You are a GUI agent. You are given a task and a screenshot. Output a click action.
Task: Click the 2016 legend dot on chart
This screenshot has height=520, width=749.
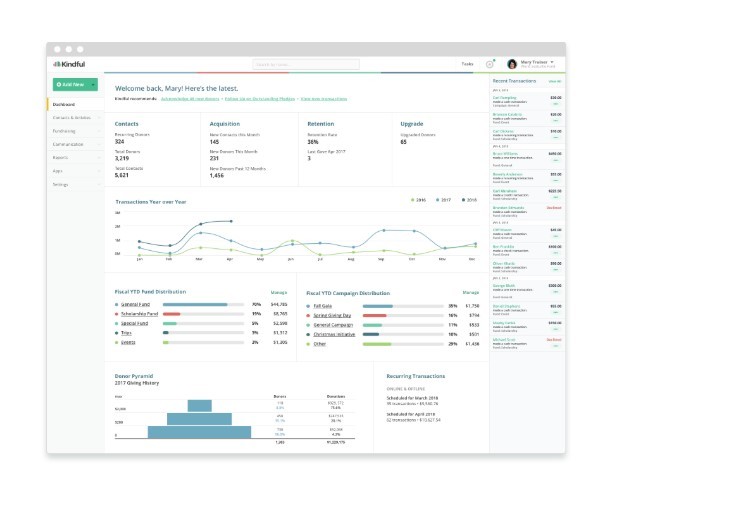coord(413,200)
